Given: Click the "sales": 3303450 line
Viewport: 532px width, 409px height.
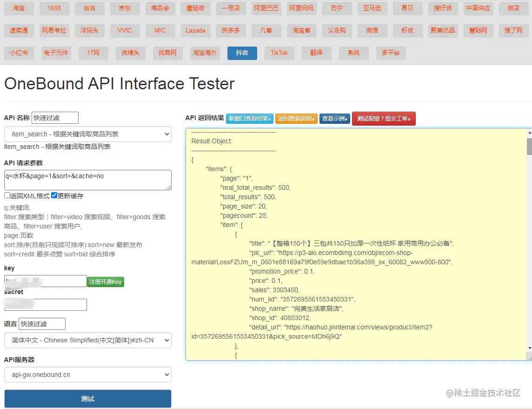Looking at the screenshot, I should point(274,290).
